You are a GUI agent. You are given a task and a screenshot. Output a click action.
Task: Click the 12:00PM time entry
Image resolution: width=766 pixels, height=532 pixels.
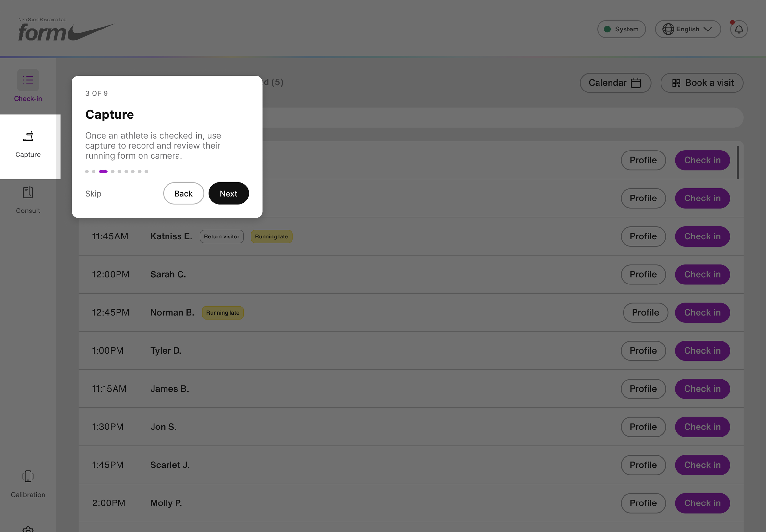(110, 274)
